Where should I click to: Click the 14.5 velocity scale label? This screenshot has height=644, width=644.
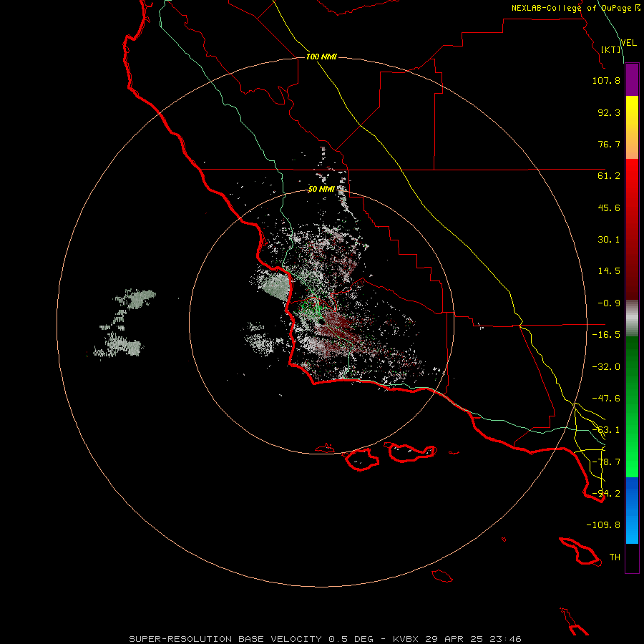tap(609, 271)
